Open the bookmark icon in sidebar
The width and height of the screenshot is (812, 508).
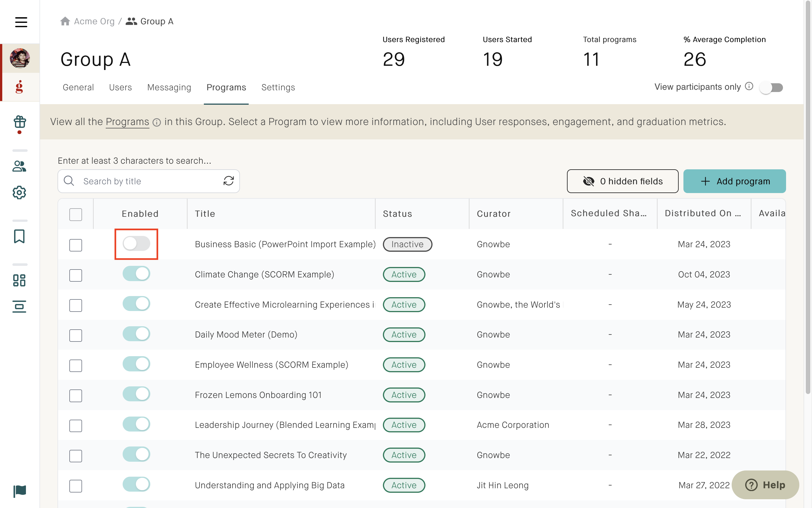pos(19,236)
